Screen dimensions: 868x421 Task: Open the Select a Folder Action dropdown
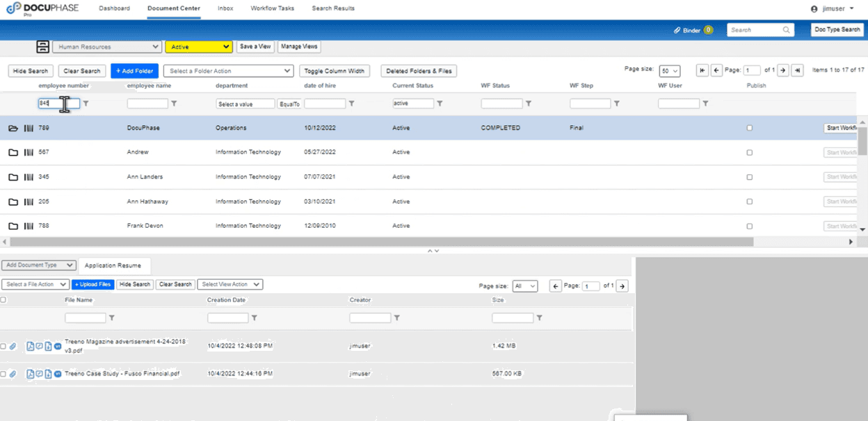coord(228,71)
